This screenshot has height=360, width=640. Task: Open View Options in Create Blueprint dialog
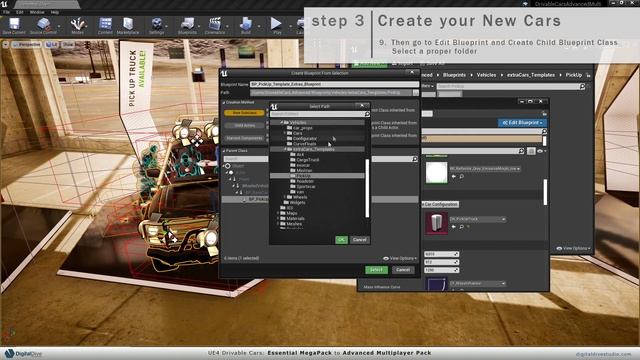coord(400,258)
